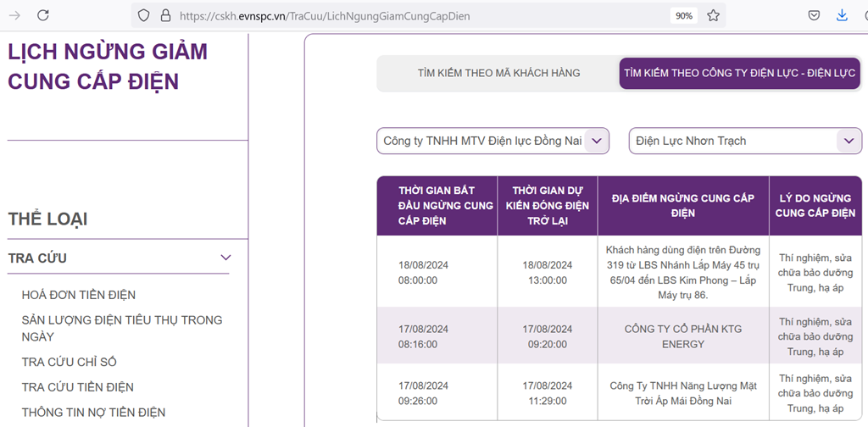Click the Đường 319 LBS Nhánh Lắp Máy location cell
868x427 pixels.
[684, 272]
